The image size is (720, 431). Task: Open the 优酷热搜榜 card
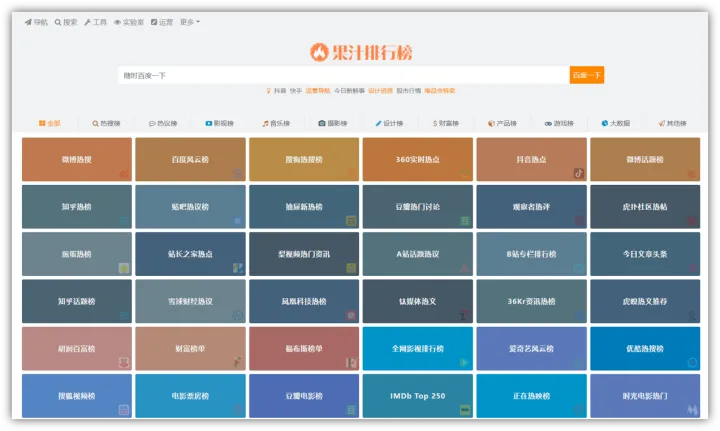click(645, 348)
